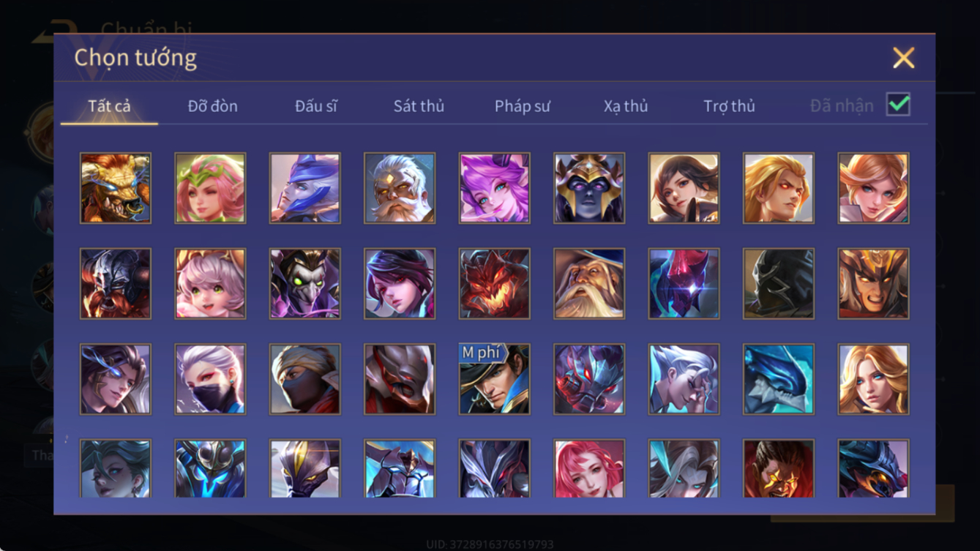This screenshot has width=980, height=551.
Task: Show the Sát thủ hero category
Action: (x=419, y=106)
